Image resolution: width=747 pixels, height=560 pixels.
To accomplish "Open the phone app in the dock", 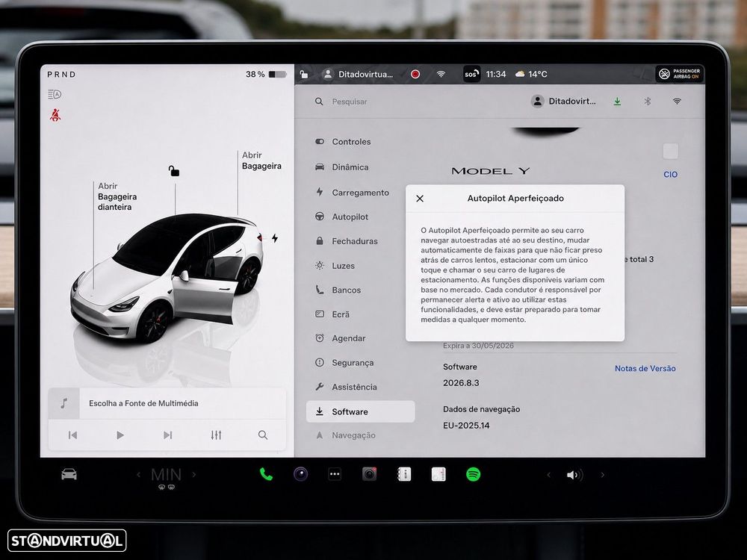I will [x=267, y=474].
